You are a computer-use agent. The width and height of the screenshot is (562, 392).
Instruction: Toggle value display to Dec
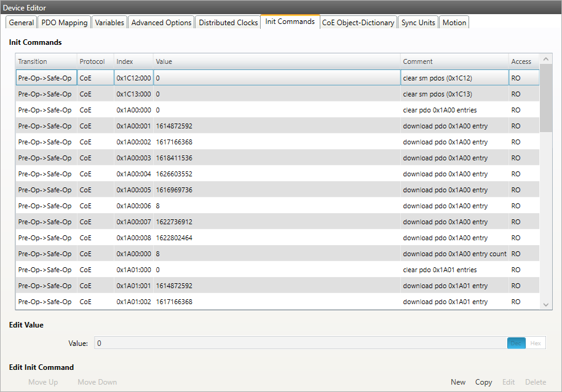pyautogui.click(x=516, y=343)
